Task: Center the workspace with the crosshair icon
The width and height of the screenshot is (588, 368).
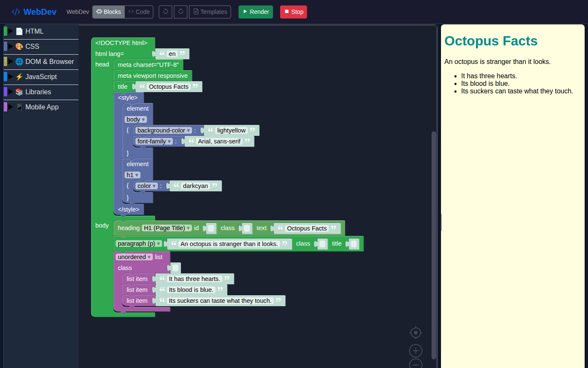Action: pyautogui.click(x=416, y=332)
